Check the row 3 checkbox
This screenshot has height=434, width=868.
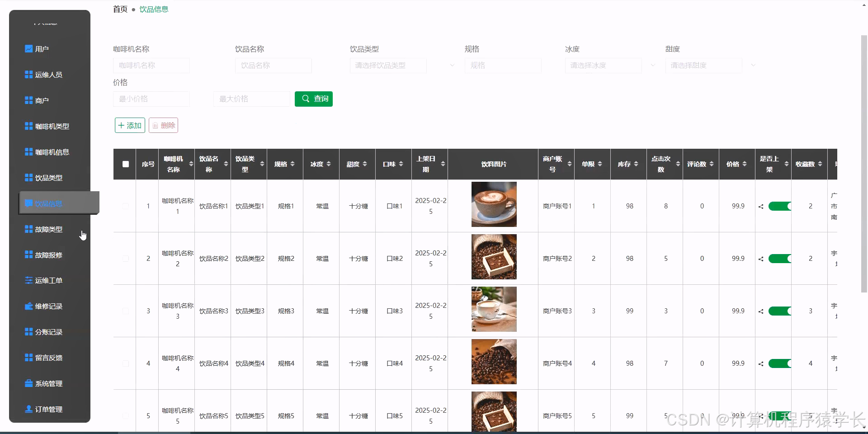126,311
